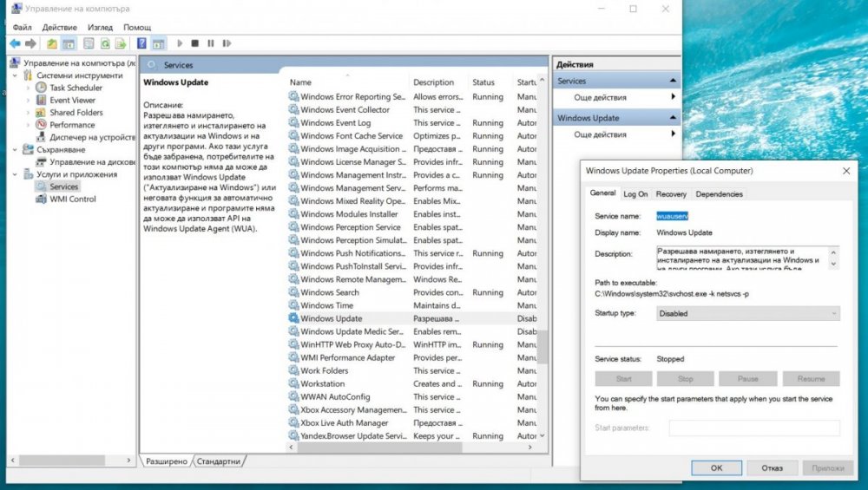Select Диспечер на устройства tree node
The height and width of the screenshot is (490, 868).
coord(92,137)
